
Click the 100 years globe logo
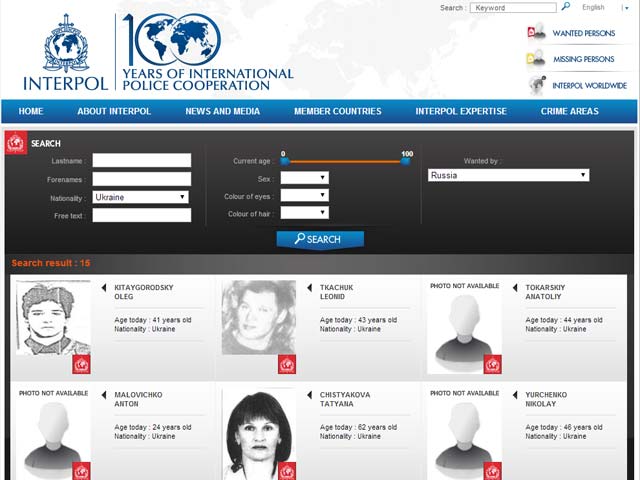point(172,40)
